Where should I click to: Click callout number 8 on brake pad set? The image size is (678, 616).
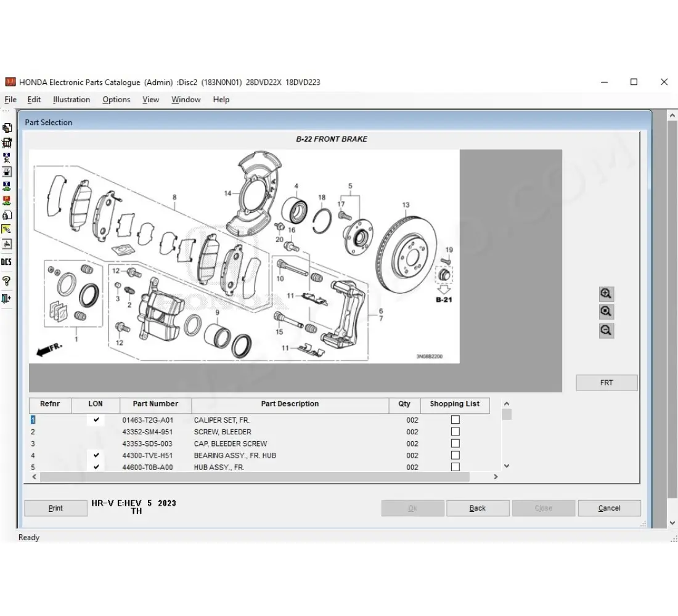tap(174, 197)
